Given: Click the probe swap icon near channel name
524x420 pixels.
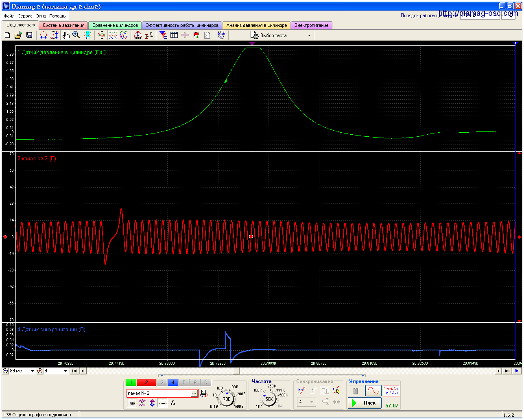Looking at the screenshot, I should pos(204,394).
